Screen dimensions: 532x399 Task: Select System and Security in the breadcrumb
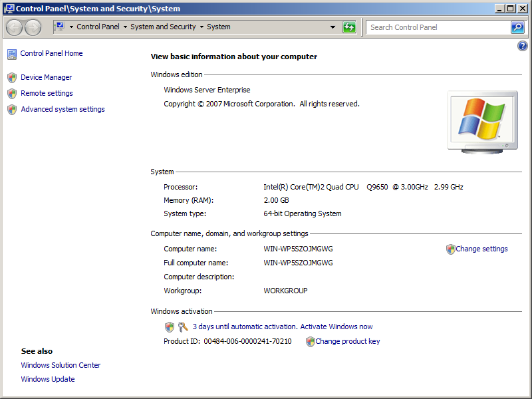pos(165,27)
